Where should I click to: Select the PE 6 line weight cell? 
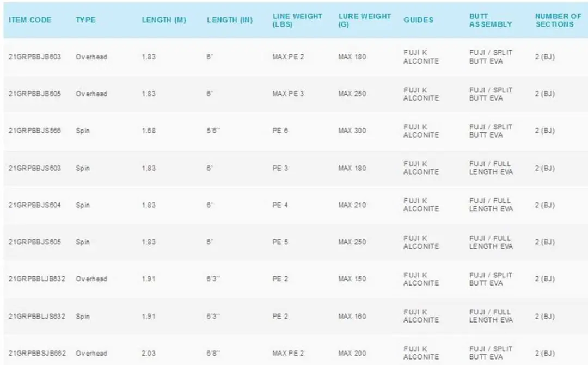point(280,131)
